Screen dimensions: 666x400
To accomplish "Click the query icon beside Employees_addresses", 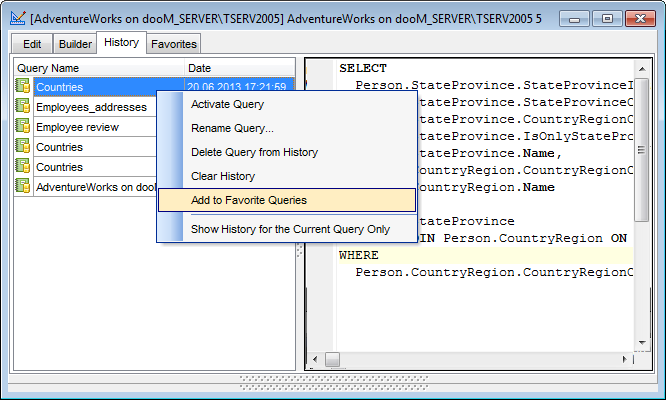I will pyautogui.click(x=23, y=107).
